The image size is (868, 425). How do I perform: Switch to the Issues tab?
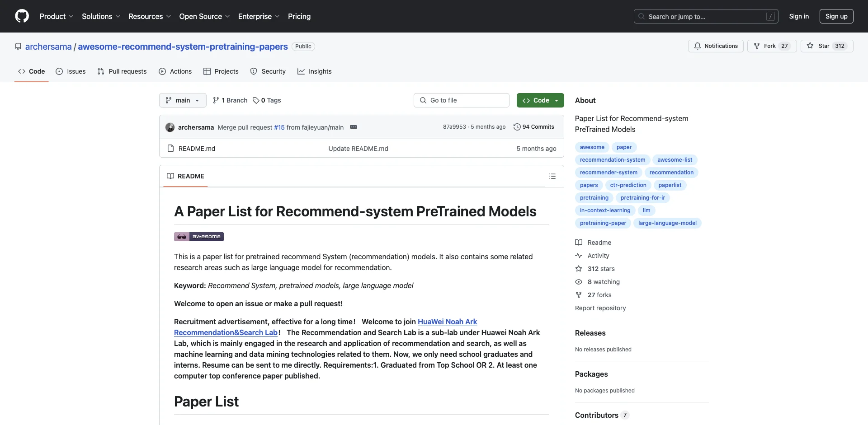(x=71, y=71)
